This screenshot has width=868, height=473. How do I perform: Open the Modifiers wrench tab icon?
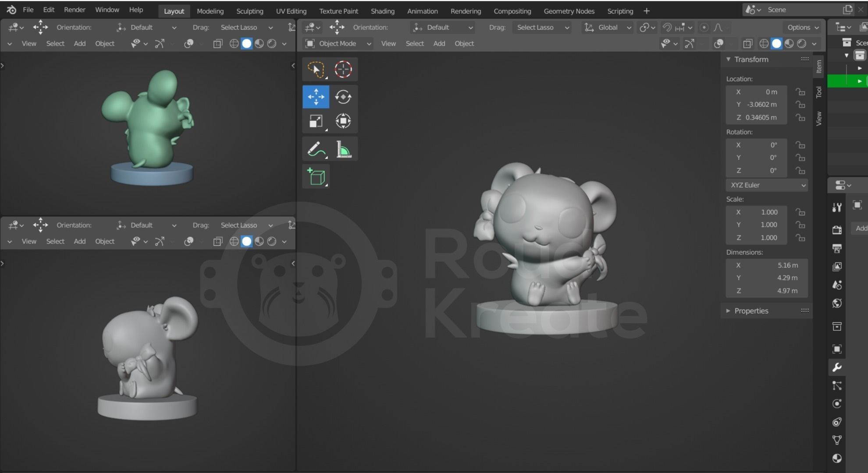tap(837, 367)
